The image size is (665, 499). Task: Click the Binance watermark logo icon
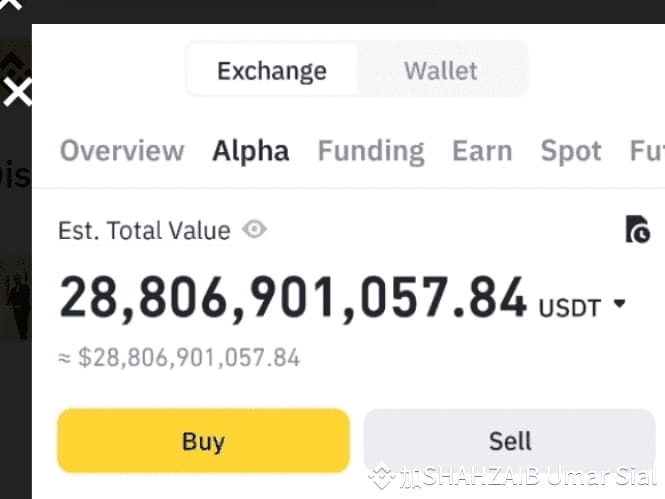[x=381, y=476]
